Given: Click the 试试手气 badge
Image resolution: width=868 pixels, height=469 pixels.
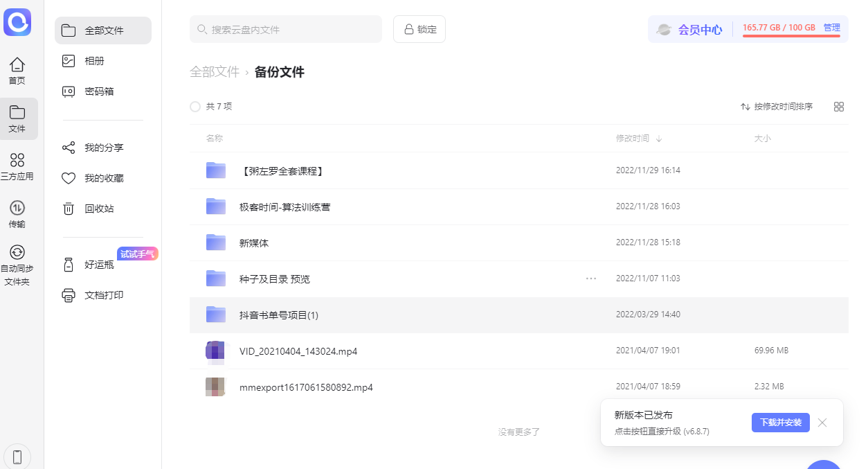Looking at the screenshot, I should [x=138, y=254].
